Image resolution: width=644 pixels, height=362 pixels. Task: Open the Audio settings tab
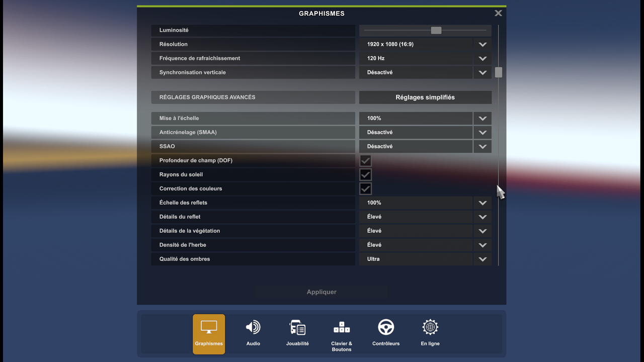click(253, 334)
